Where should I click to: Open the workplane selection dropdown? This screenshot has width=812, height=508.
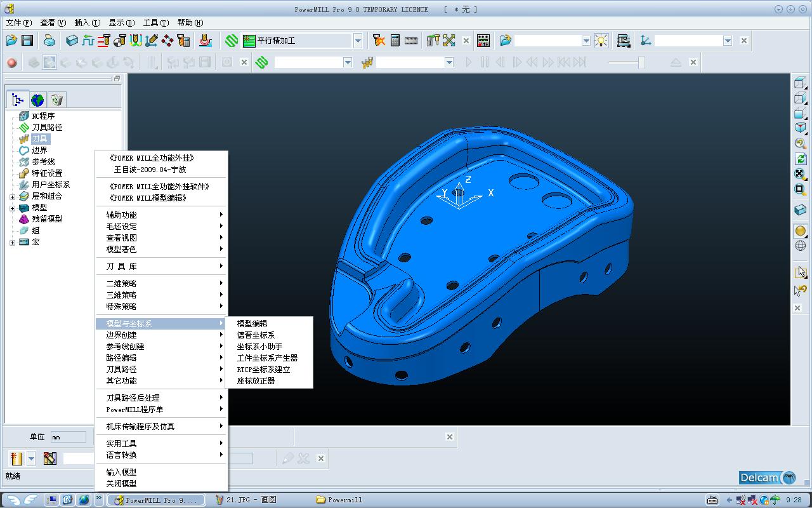tap(727, 41)
